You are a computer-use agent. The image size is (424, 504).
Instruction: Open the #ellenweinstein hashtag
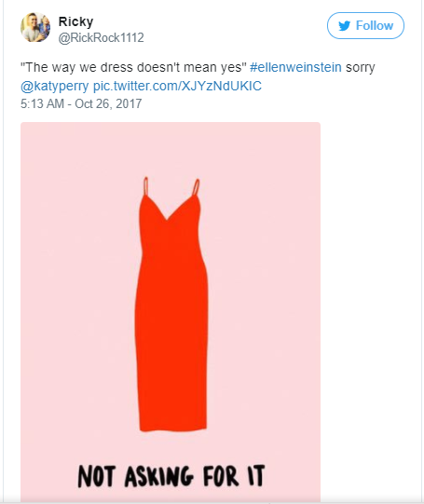tap(295, 67)
